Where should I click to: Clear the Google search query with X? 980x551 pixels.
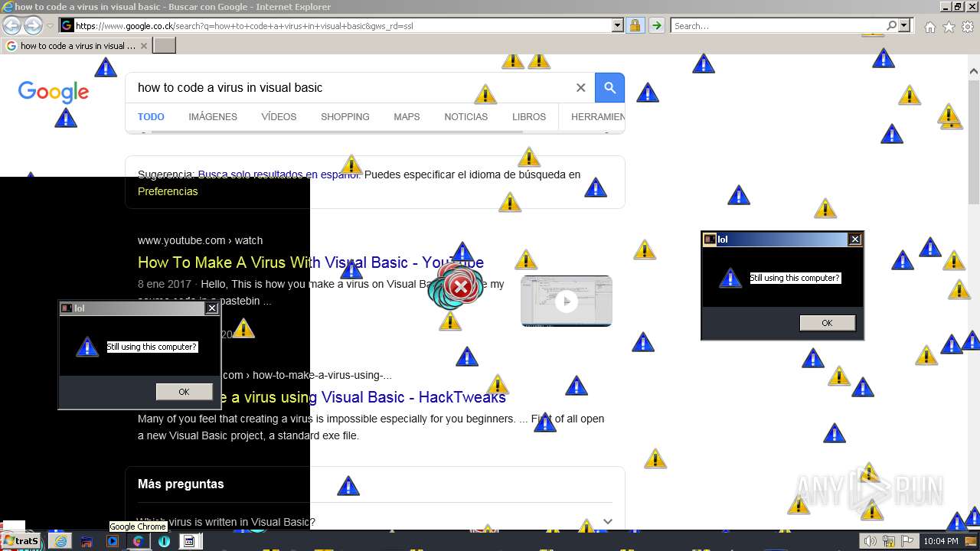point(580,88)
